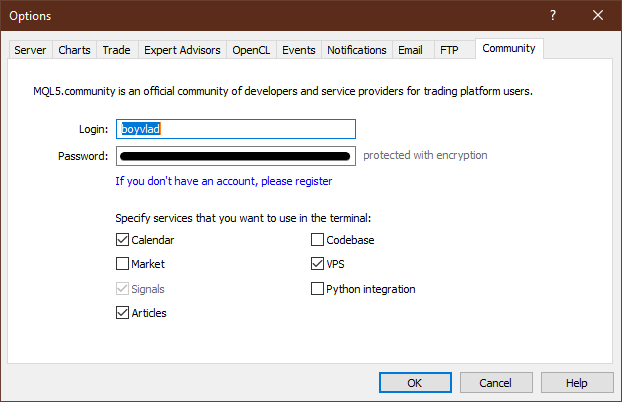Disable the VPS checkbox
The width and height of the screenshot is (622, 402).
click(x=317, y=264)
